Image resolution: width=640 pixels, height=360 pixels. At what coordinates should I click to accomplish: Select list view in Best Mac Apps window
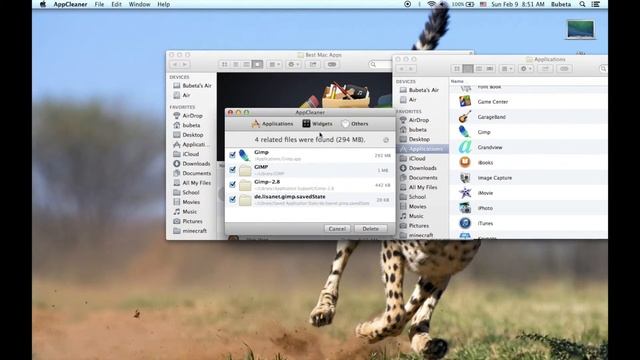[236, 64]
